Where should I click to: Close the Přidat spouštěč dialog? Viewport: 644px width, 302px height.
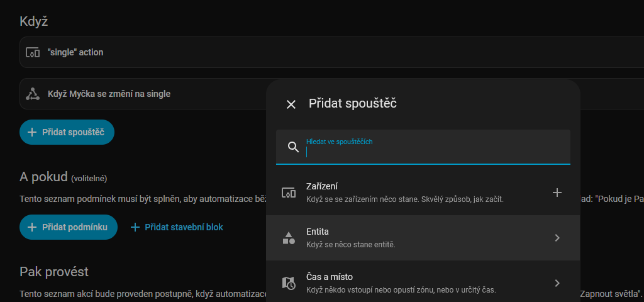[x=291, y=104]
